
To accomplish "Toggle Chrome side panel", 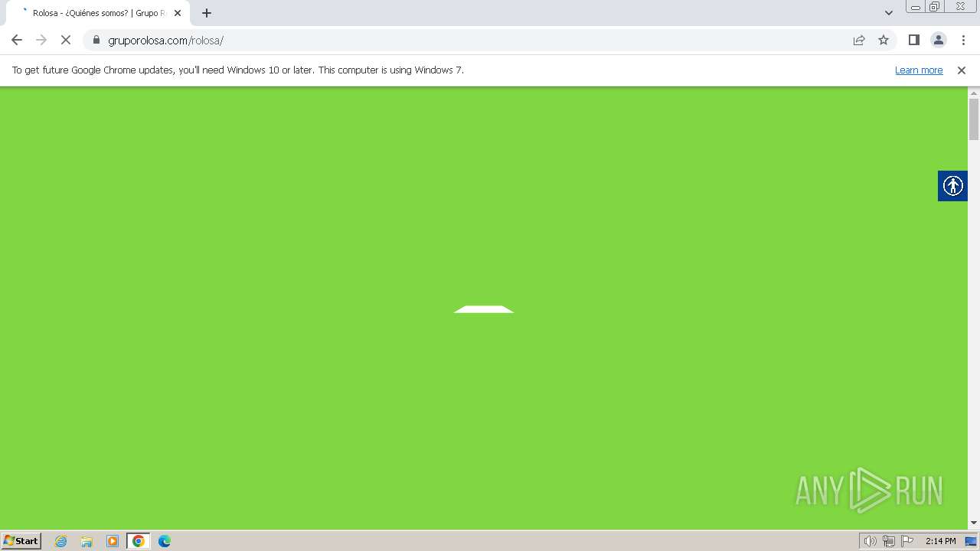I will [x=914, y=41].
